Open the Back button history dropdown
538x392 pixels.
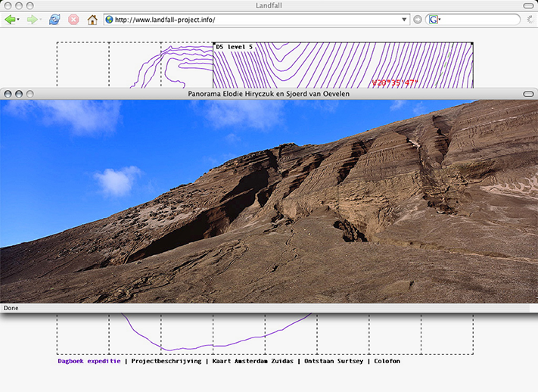pos(19,20)
